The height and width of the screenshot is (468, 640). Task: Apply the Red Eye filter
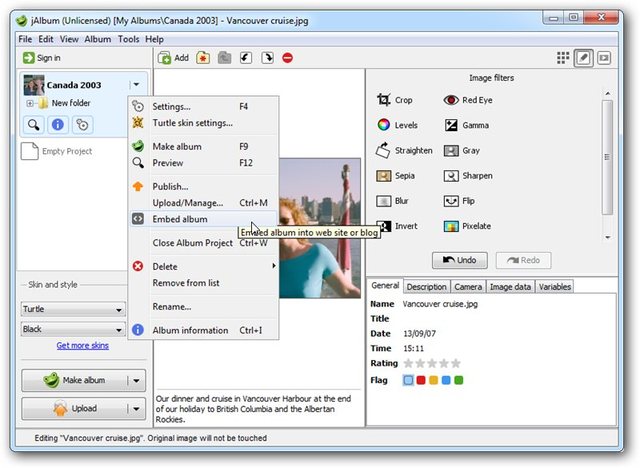467,101
